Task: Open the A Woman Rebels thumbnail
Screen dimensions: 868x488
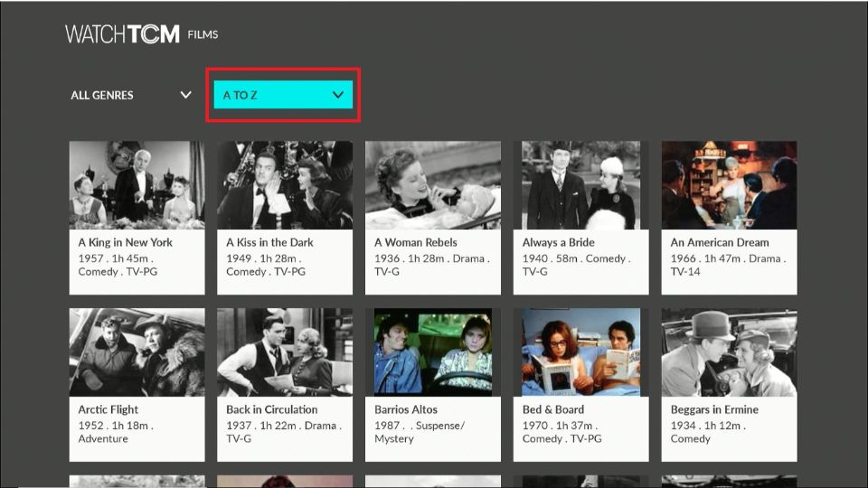Action: pyautogui.click(x=433, y=184)
